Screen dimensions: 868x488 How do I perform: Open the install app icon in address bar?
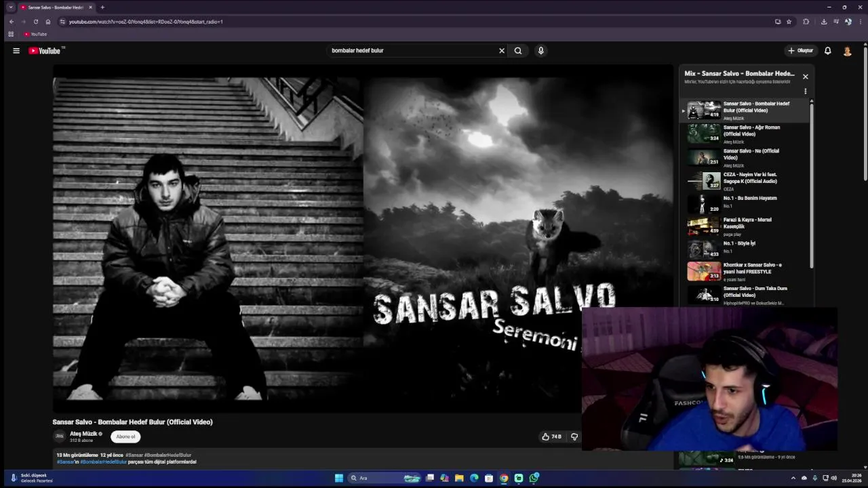click(778, 22)
